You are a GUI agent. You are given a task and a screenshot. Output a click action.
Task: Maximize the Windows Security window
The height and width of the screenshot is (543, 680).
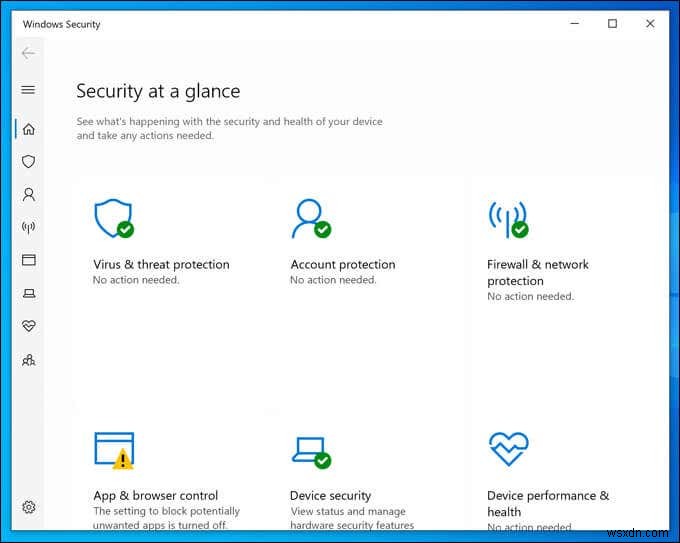click(612, 23)
